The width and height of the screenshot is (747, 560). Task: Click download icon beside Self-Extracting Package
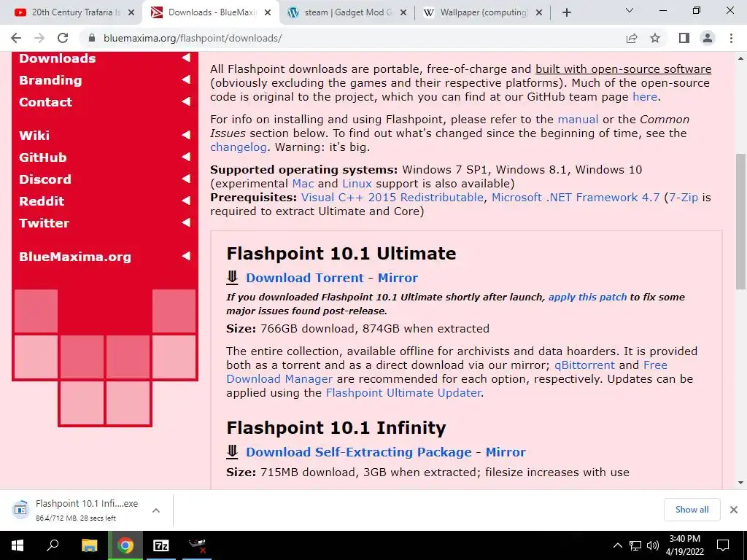[232, 451]
